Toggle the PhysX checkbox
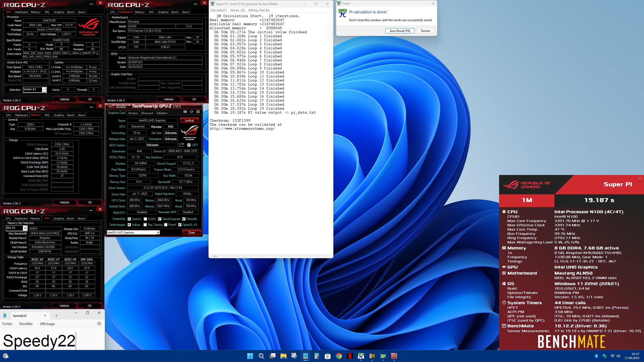The image size is (644, 362). [166, 225]
